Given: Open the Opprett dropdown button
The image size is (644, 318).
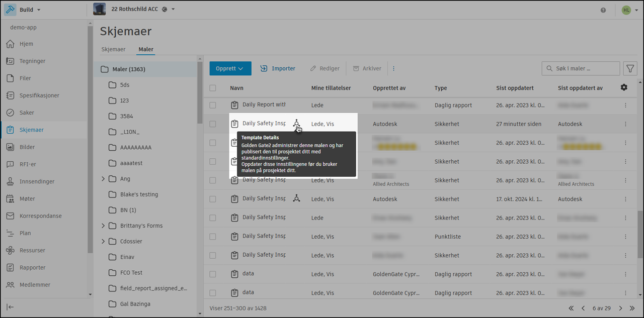Looking at the screenshot, I should coord(230,68).
